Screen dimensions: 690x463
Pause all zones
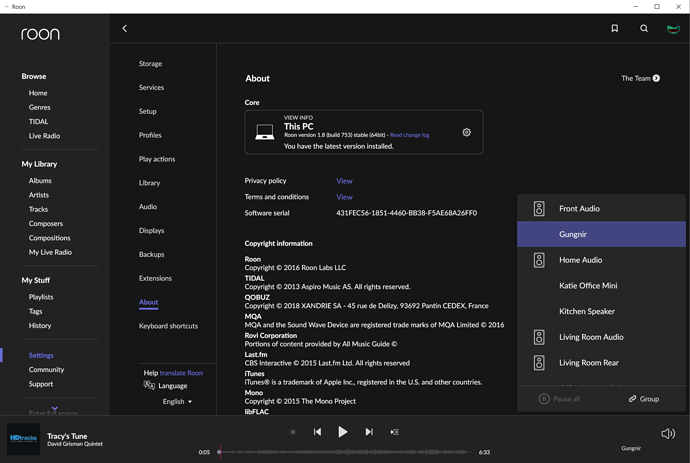tap(559, 399)
